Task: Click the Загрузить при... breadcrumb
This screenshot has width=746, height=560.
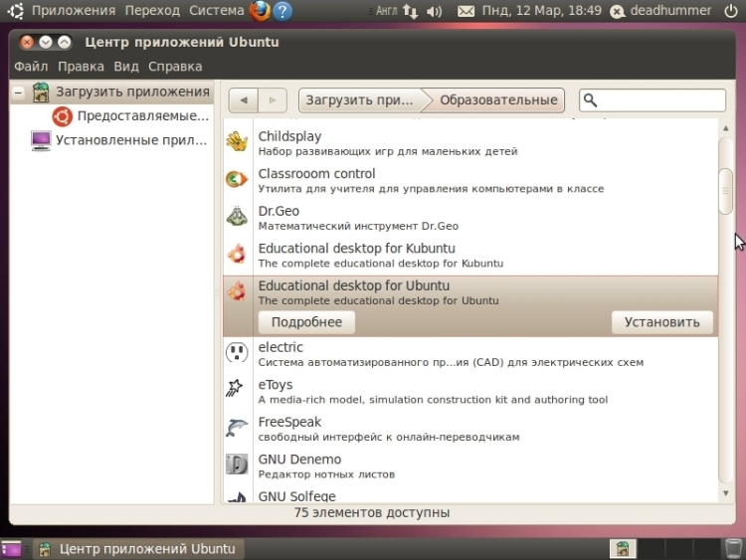Action: click(359, 100)
